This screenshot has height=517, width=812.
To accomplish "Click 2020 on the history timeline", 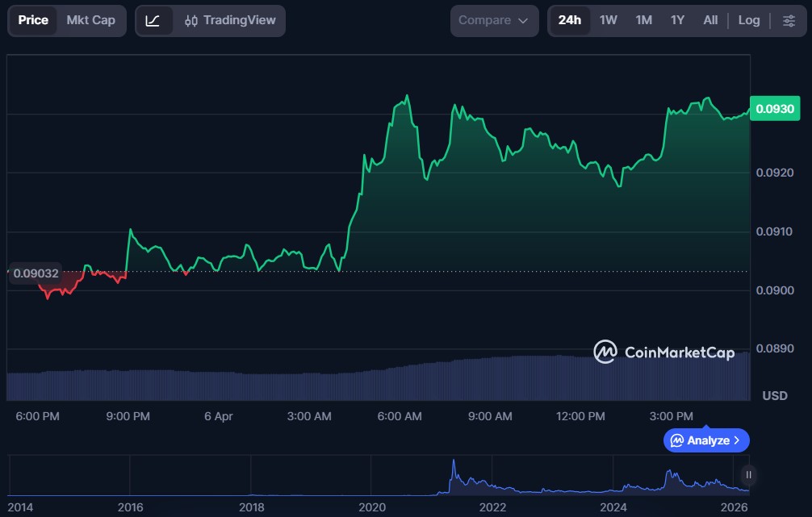I will tap(371, 507).
